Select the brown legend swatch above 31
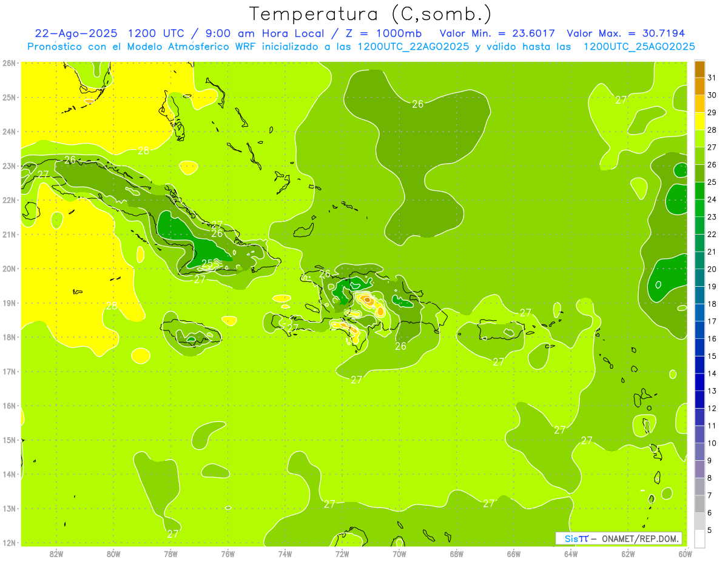Viewport: 728px width, 562px height. click(x=699, y=69)
